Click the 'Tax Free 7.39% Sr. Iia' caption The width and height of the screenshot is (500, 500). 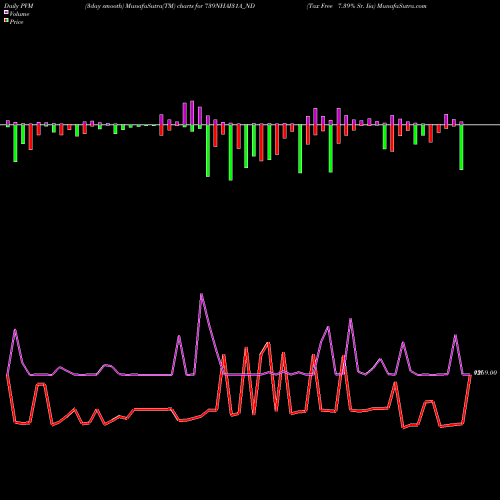pyautogui.click(x=341, y=6)
